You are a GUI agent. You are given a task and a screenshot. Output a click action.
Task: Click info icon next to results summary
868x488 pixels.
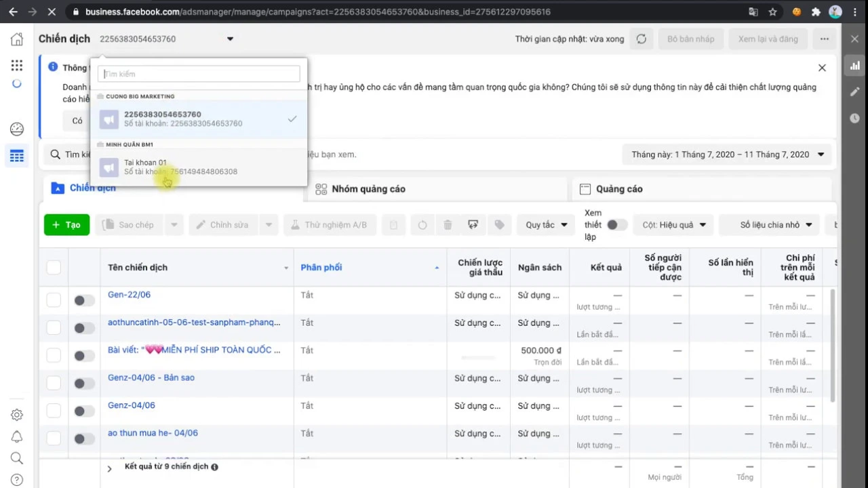(x=214, y=467)
